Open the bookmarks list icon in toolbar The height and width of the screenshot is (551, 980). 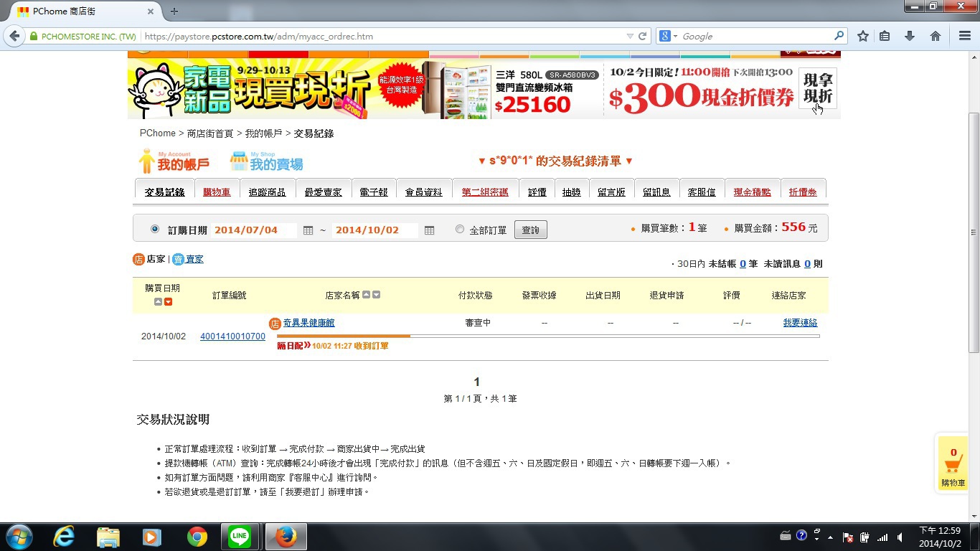click(x=885, y=36)
